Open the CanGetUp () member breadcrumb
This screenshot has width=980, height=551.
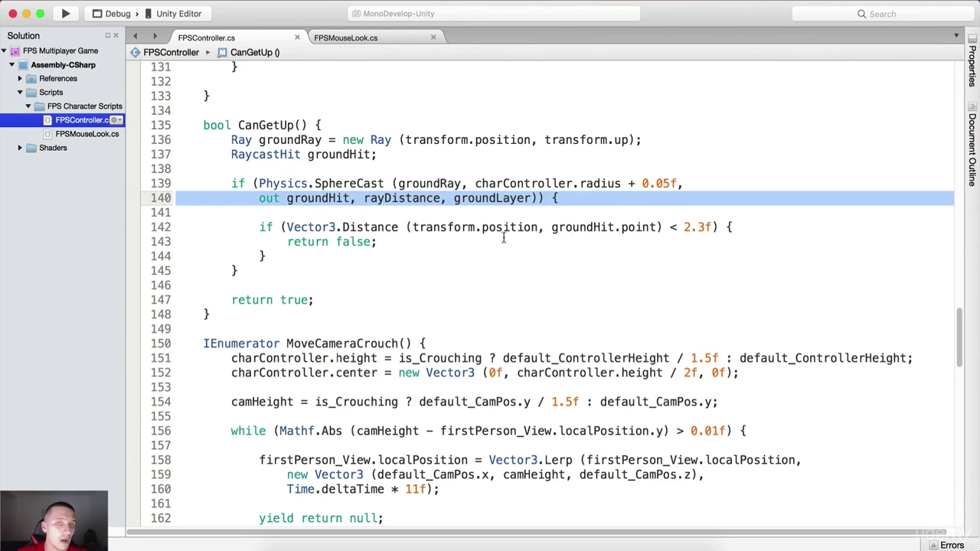click(x=255, y=52)
